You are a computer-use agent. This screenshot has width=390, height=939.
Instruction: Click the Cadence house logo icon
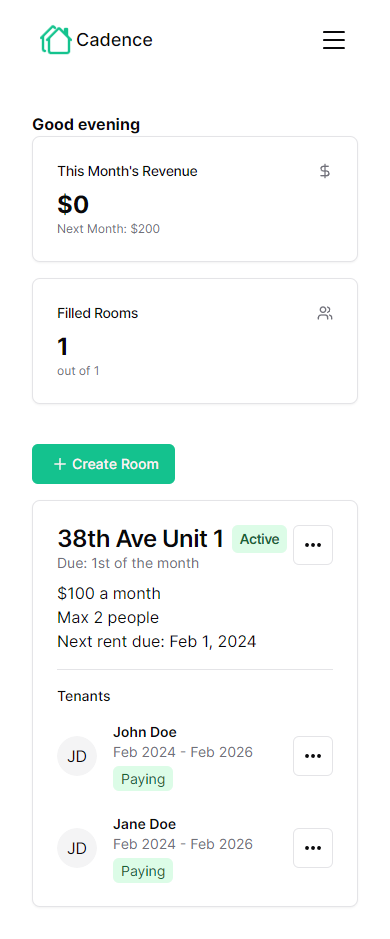(x=56, y=40)
